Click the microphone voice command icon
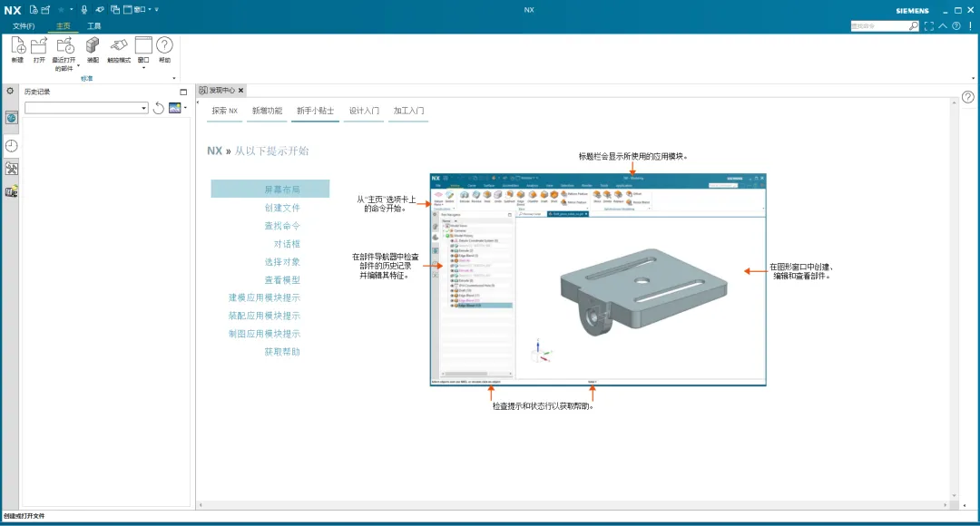Image resolution: width=980 pixels, height=526 pixels. 83,9
